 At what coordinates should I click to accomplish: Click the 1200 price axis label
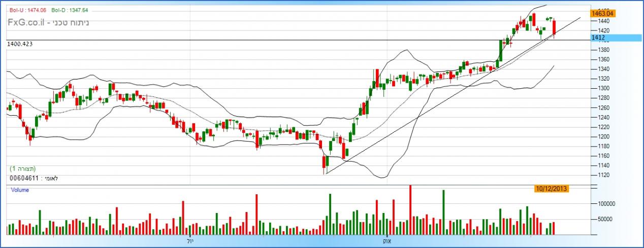tap(603, 137)
